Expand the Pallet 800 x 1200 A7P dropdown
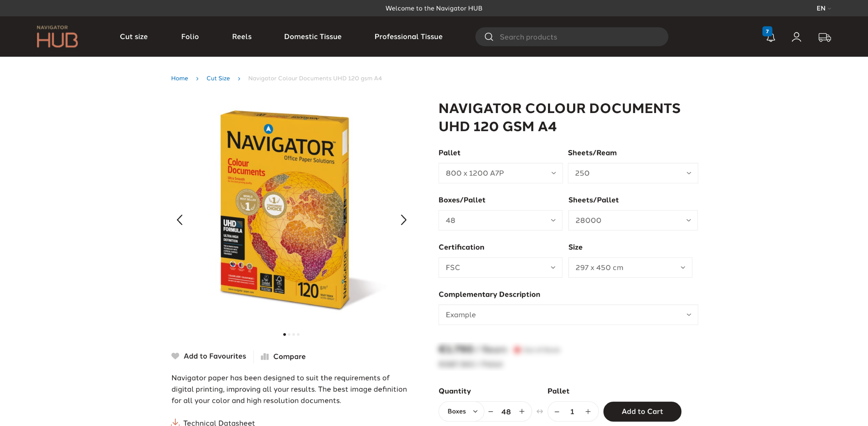Image resolution: width=868 pixels, height=426 pixels. (500, 173)
